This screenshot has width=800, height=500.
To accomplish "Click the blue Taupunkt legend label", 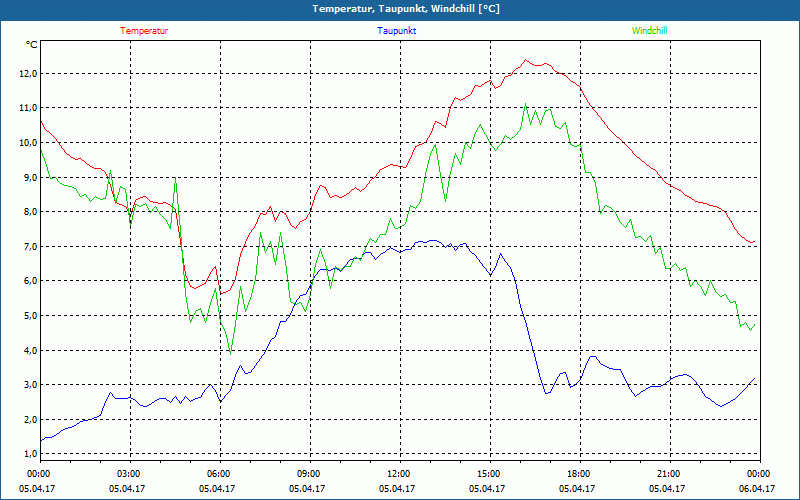I will 396,31.
